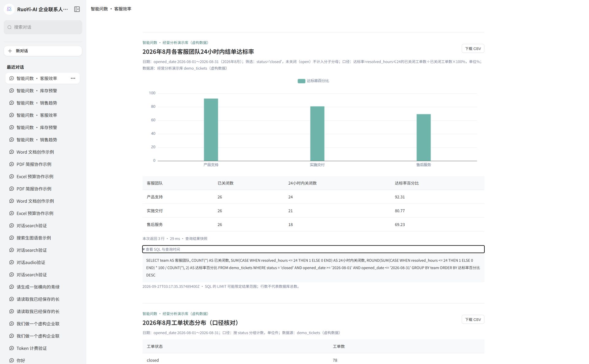
Task: Click the SQL query code block
Action: point(313,268)
